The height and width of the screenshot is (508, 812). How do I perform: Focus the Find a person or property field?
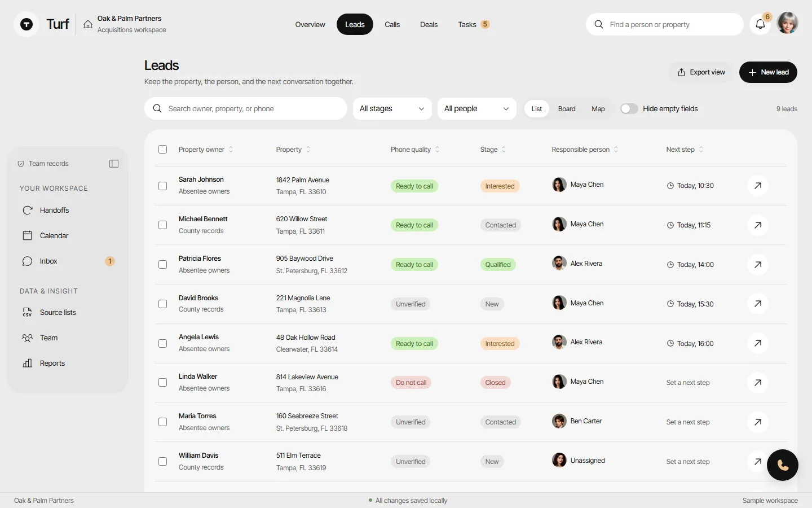665,24
